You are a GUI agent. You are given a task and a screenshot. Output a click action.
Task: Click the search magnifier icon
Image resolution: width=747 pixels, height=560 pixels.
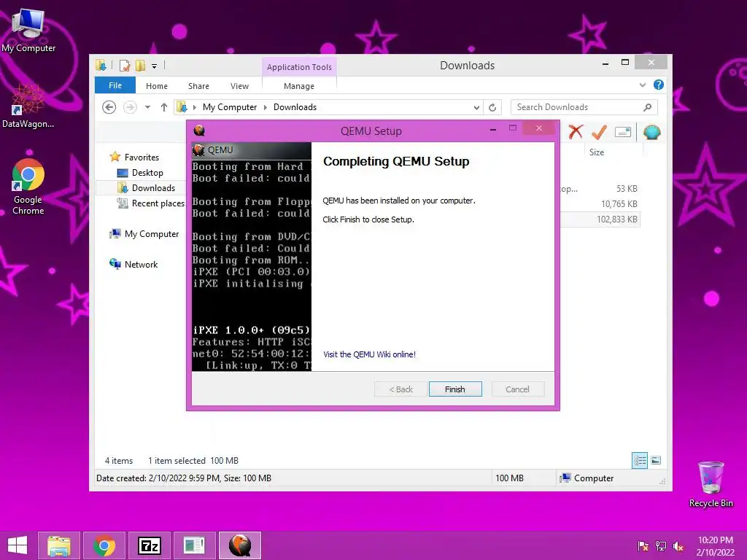(x=648, y=107)
